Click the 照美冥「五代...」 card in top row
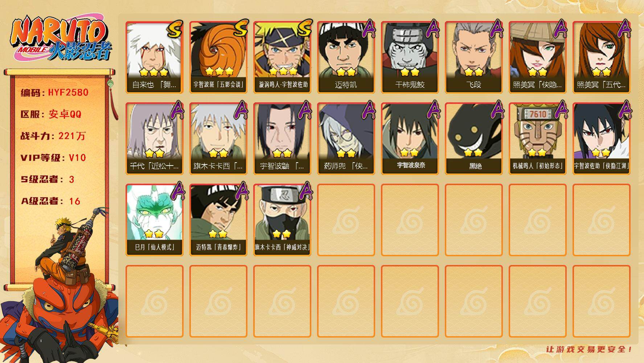Screen dimensions: 644x363 point(601,57)
